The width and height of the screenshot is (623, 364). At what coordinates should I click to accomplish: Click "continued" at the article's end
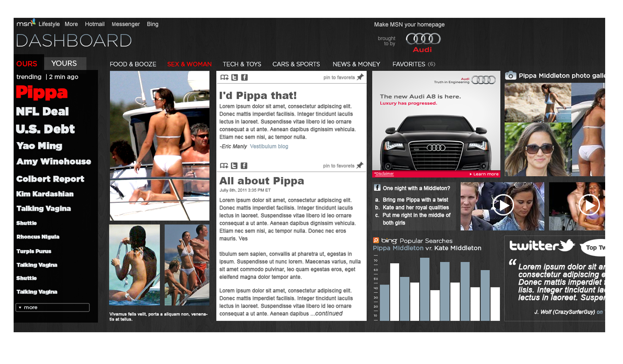[329, 313]
